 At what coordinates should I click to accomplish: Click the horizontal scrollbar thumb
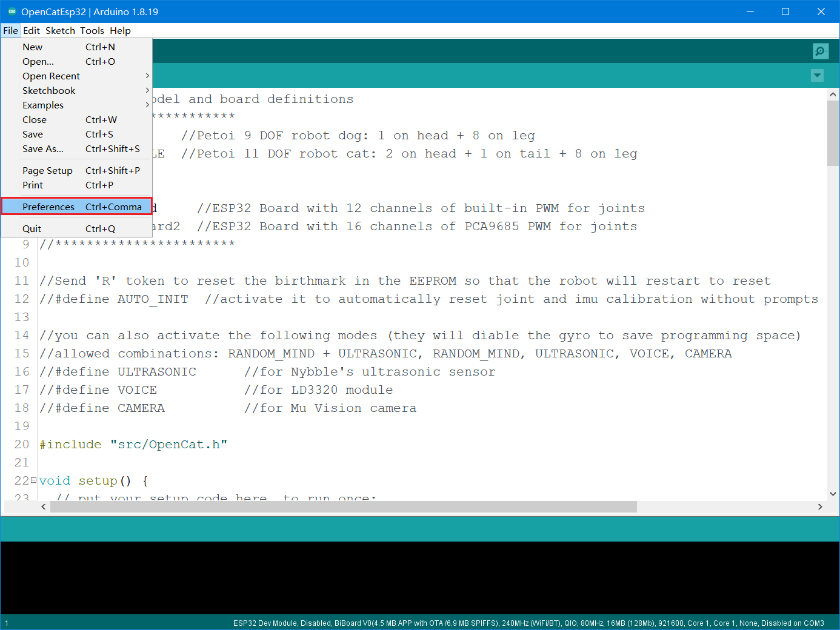[x=343, y=506]
